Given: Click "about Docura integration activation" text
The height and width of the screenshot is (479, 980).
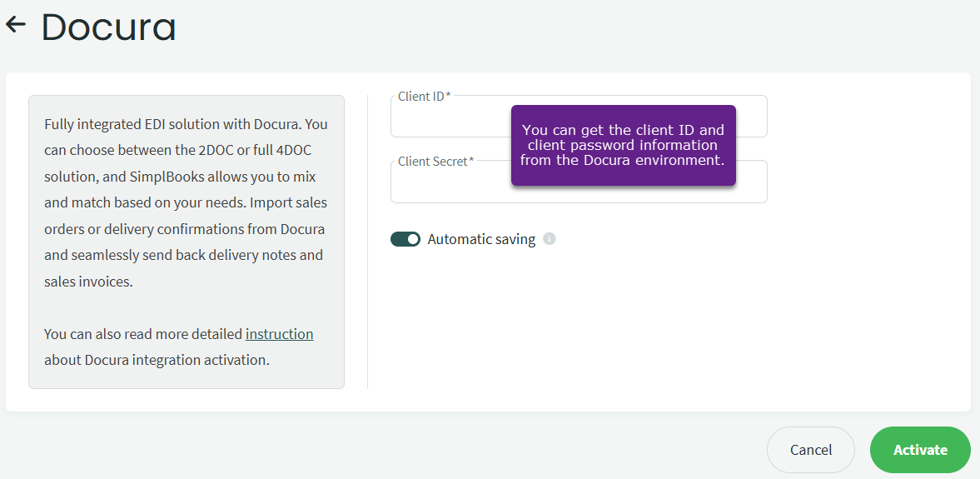Looking at the screenshot, I should coord(157,360).
